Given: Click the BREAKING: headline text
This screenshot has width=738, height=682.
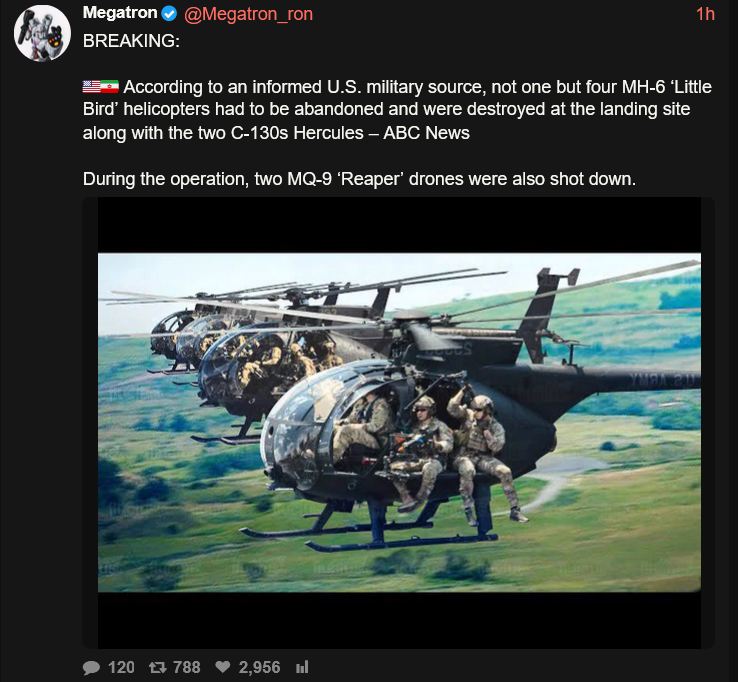Looking at the screenshot, I should click(x=131, y=41).
